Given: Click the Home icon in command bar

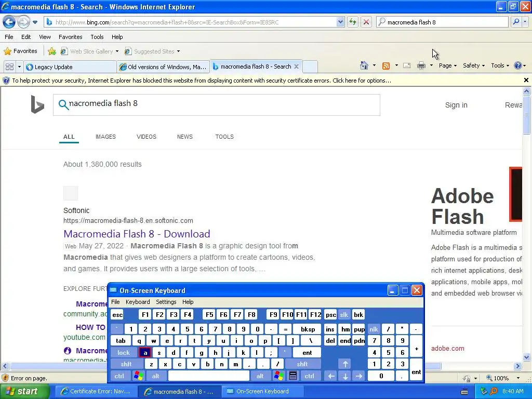Looking at the screenshot, I should tap(364, 65).
